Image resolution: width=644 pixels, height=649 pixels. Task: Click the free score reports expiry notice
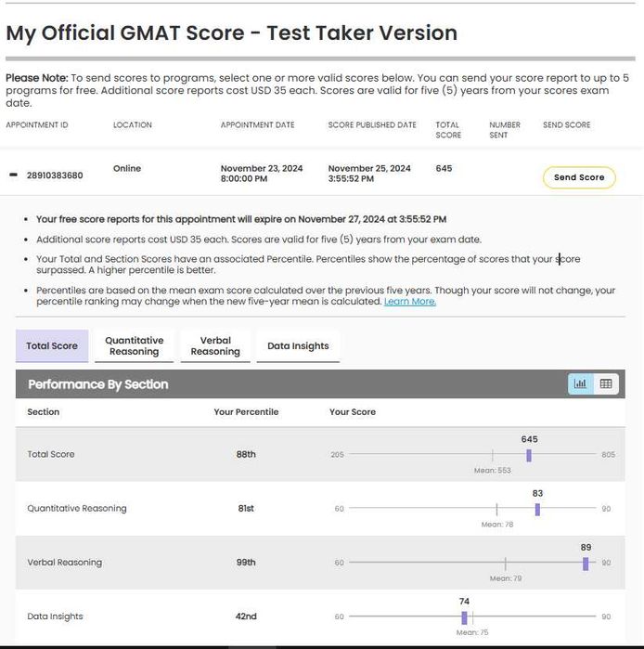point(241,219)
